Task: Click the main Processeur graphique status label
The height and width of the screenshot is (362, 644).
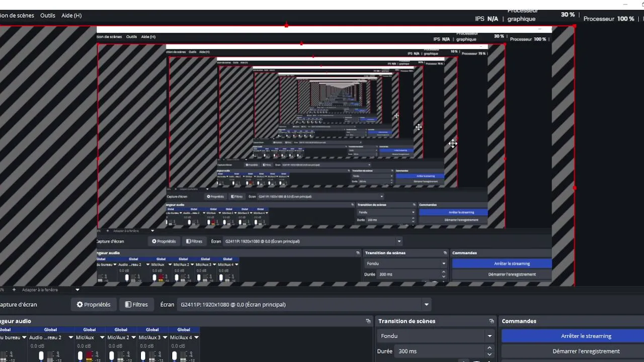Action: [x=522, y=15]
